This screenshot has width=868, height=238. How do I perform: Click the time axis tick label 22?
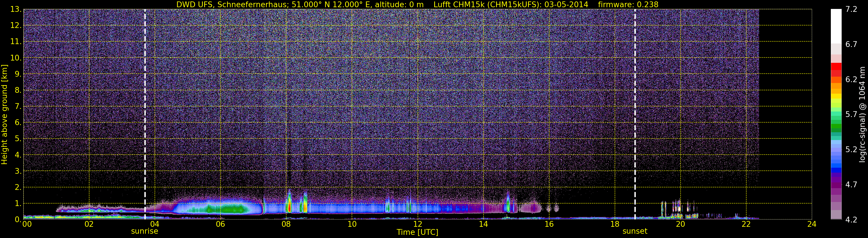coord(746,224)
